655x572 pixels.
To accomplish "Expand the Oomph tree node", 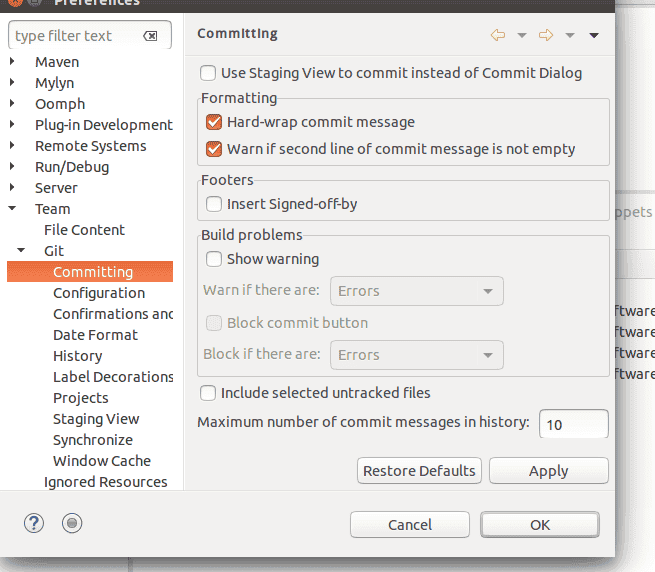I will (12, 104).
